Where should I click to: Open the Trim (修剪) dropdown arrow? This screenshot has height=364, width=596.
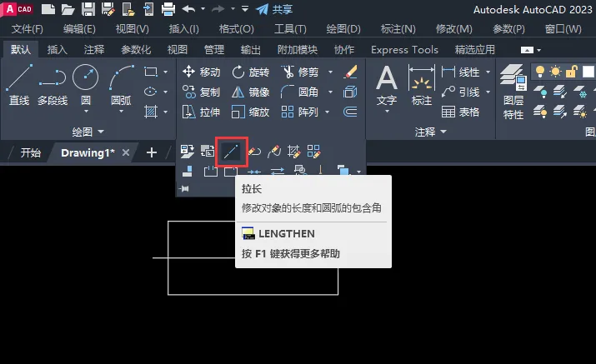[x=330, y=72]
